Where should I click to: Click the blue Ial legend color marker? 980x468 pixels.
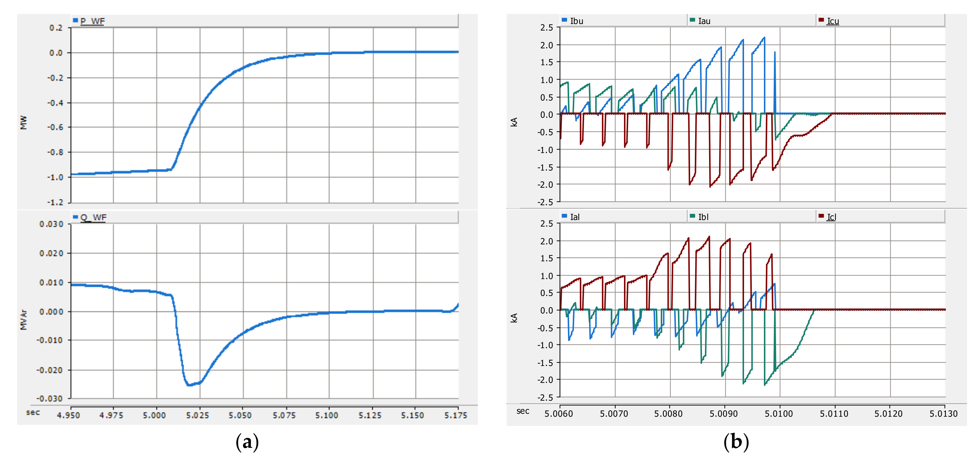click(x=564, y=216)
